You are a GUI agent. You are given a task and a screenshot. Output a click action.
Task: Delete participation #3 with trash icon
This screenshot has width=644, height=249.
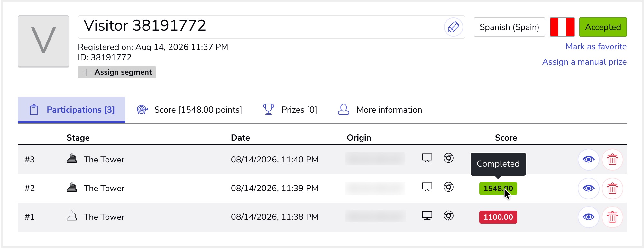tap(612, 160)
